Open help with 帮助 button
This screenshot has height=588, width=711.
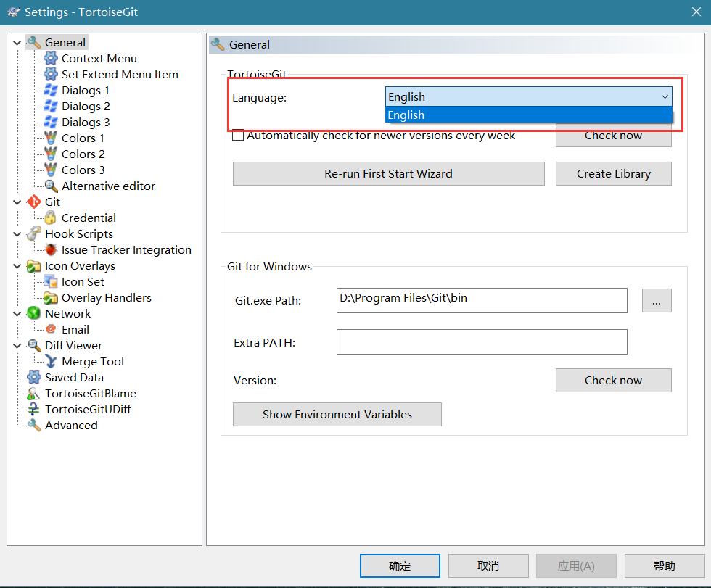point(665,566)
